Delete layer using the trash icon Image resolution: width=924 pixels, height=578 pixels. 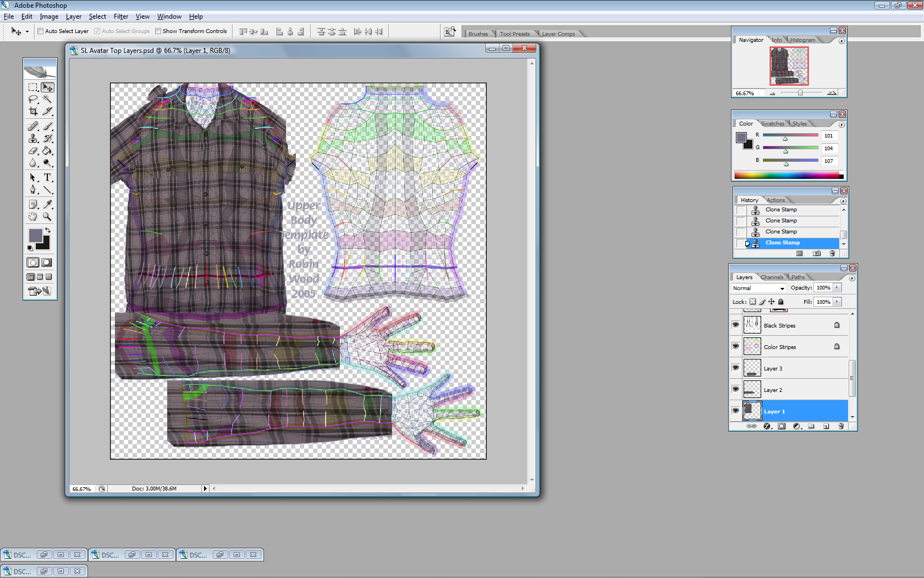(x=840, y=426)
